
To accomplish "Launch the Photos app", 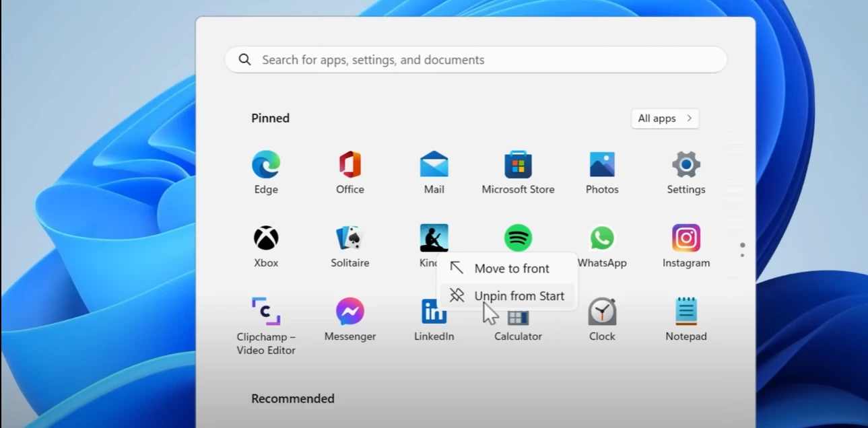I will tap(602, 165).
